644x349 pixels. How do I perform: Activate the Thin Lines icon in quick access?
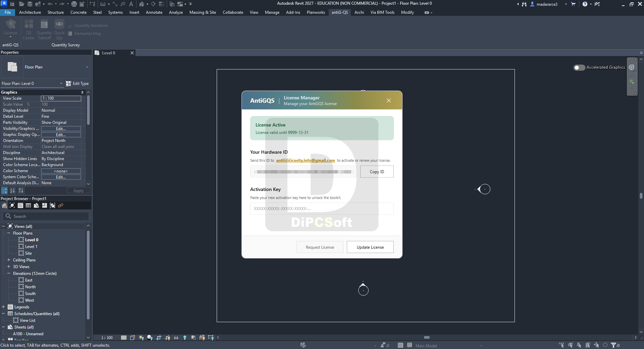[161, 4]
